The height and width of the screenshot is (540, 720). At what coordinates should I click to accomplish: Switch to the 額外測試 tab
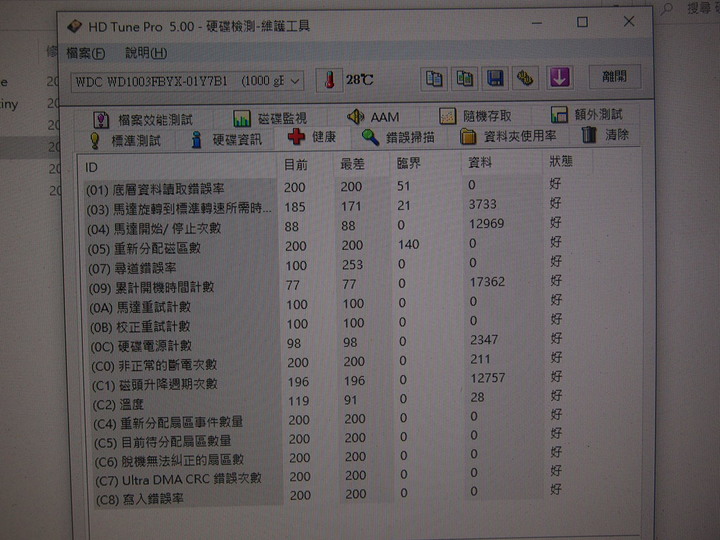(x=586, y=114)
